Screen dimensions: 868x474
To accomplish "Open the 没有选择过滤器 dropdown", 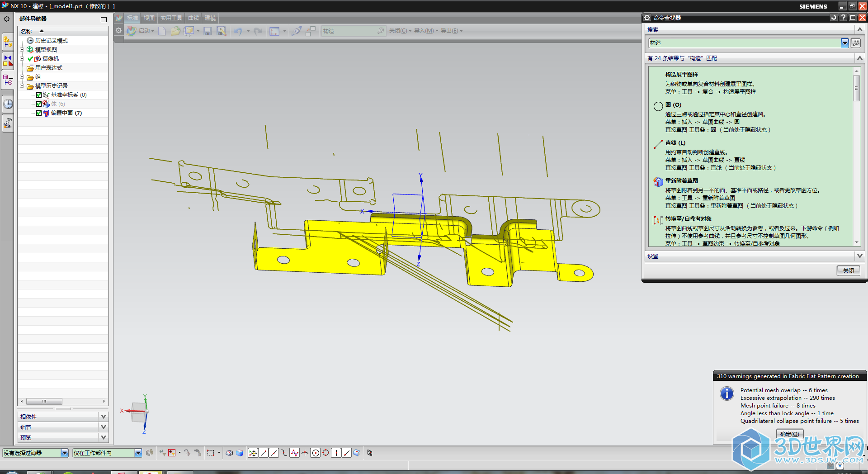I will click(64, 453).
